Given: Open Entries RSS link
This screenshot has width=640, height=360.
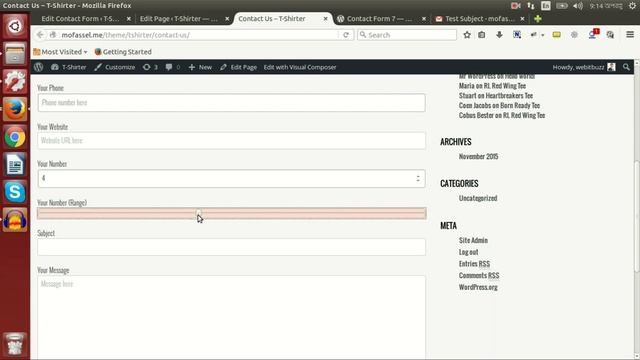Looking at the screenshot, I should click(474, 264).
